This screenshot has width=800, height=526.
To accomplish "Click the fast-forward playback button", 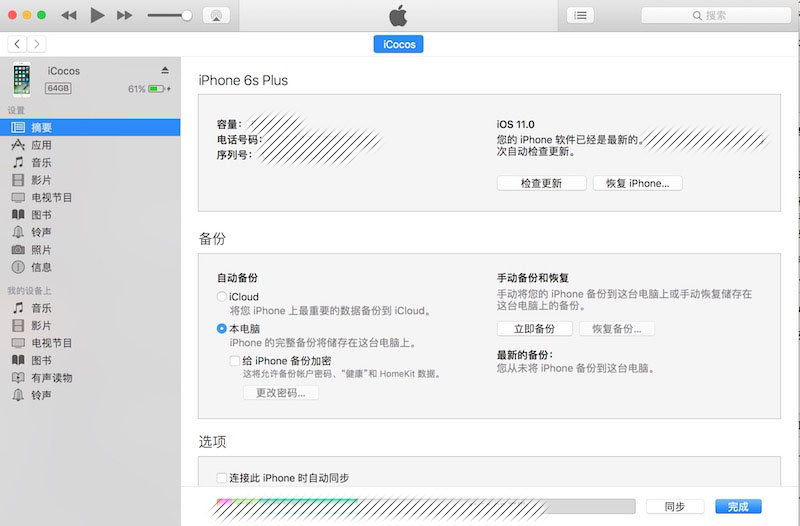I will [x=124, y=15].
